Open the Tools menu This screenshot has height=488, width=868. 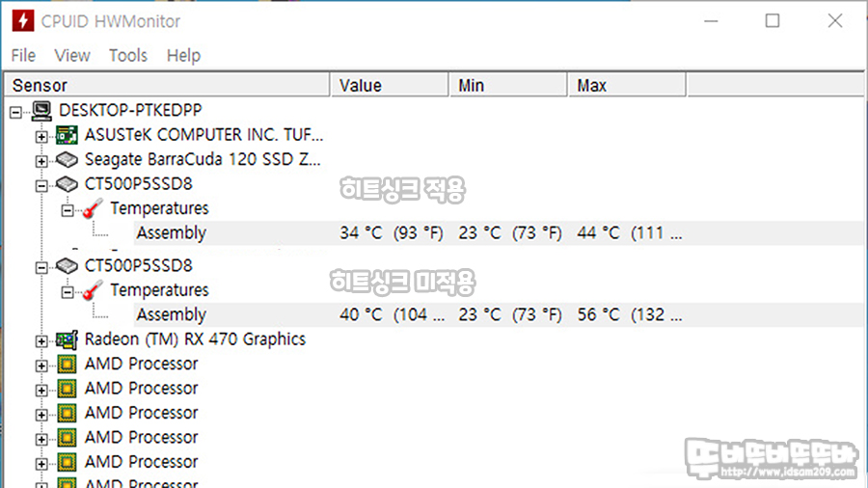128,55
